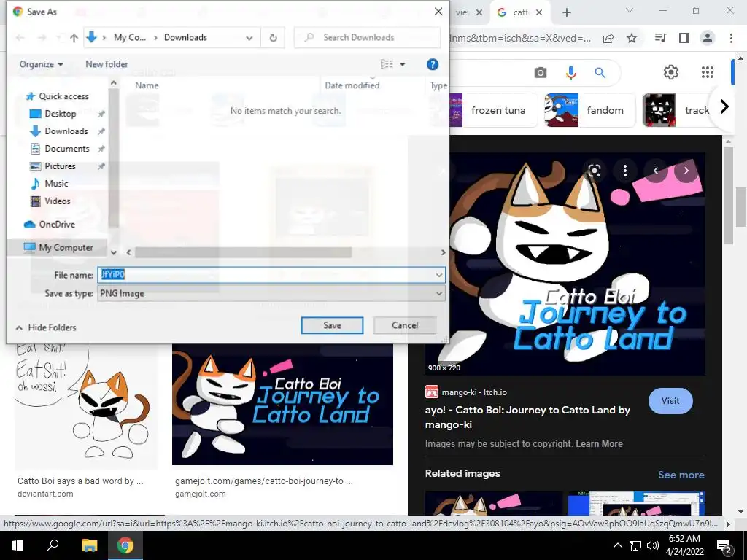
Task: Open the Save as type dropdown
Action: pos(271,293)
